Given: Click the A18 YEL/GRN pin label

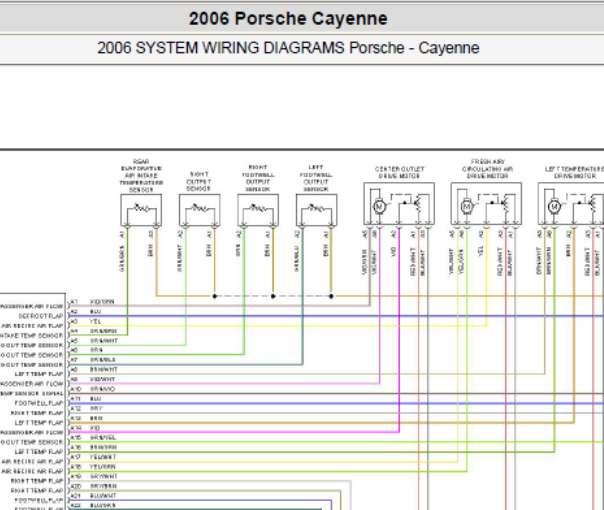Looking at the screenshot, I should 93,466.
